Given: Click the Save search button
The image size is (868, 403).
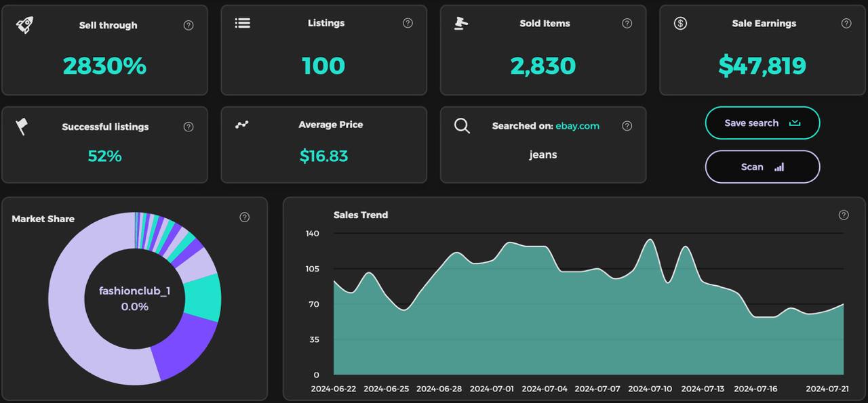Looking at the screenshot, I should [762, 123].
